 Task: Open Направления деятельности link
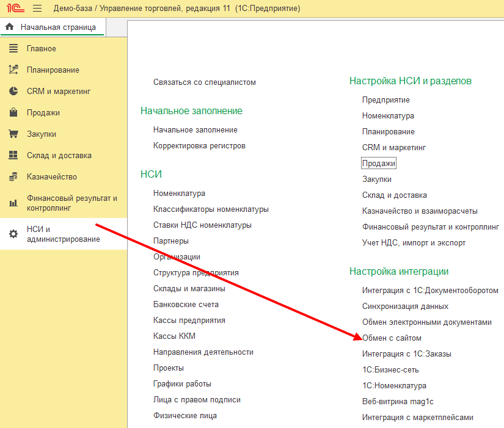203,352
